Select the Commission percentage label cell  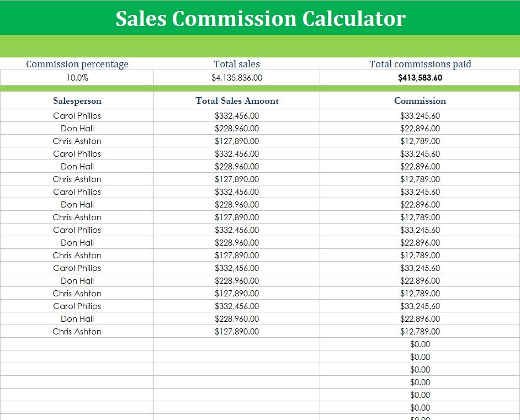coord(77,64)
